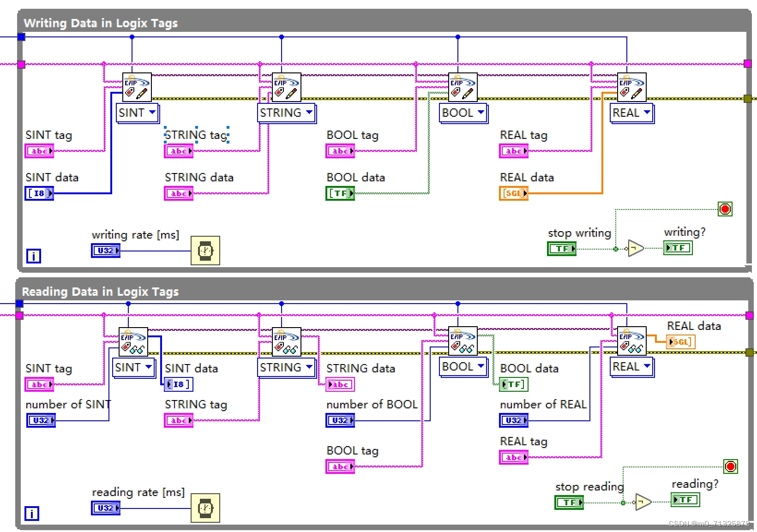The image size is (757, 532).
Task: Click the REAL Read Tag EIP VI icon
Action: tap(631, 341)
